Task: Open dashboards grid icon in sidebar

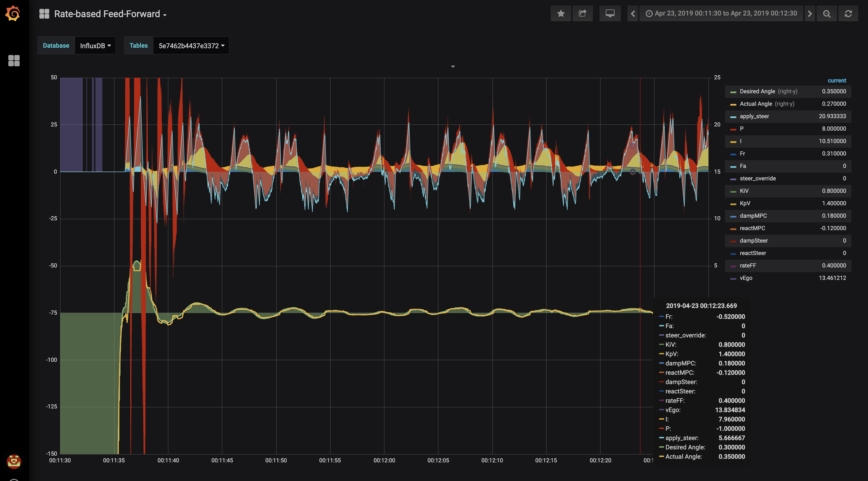Action: [14, 61]
